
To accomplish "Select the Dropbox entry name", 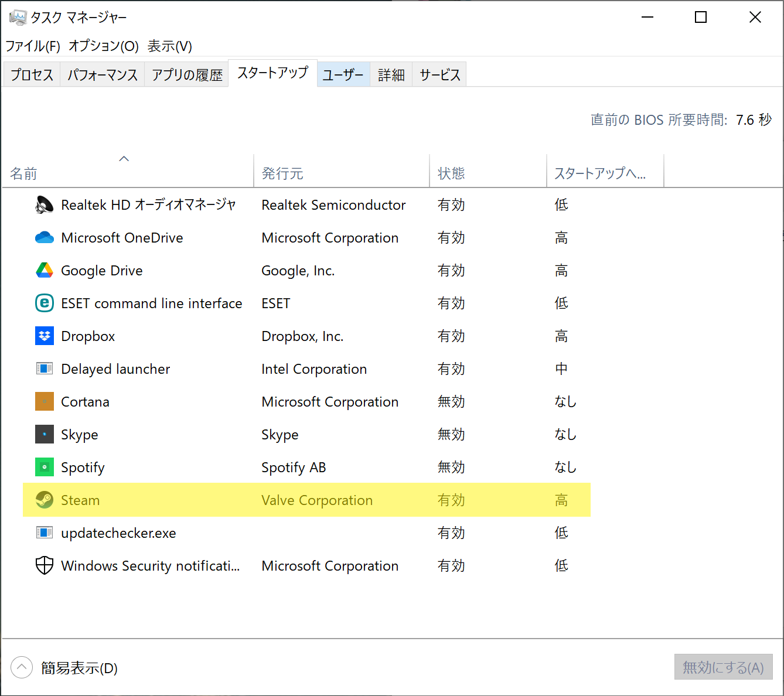I will [88, 336].
